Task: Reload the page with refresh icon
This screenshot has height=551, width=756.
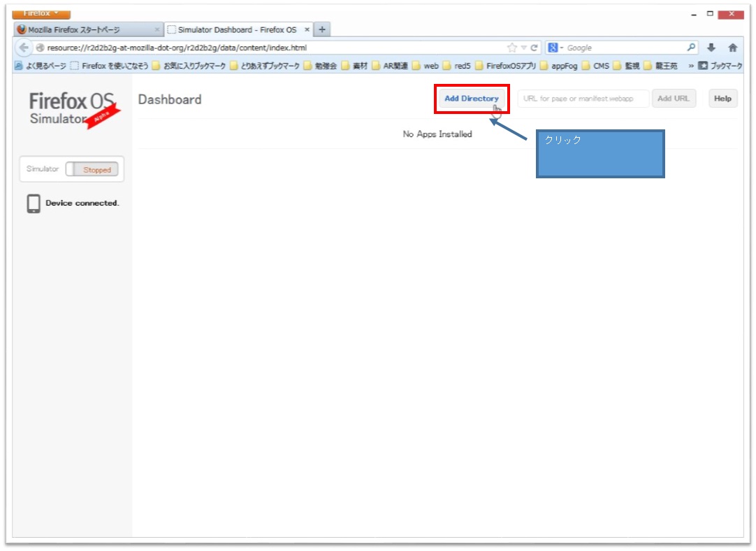Action: (535, 48)
